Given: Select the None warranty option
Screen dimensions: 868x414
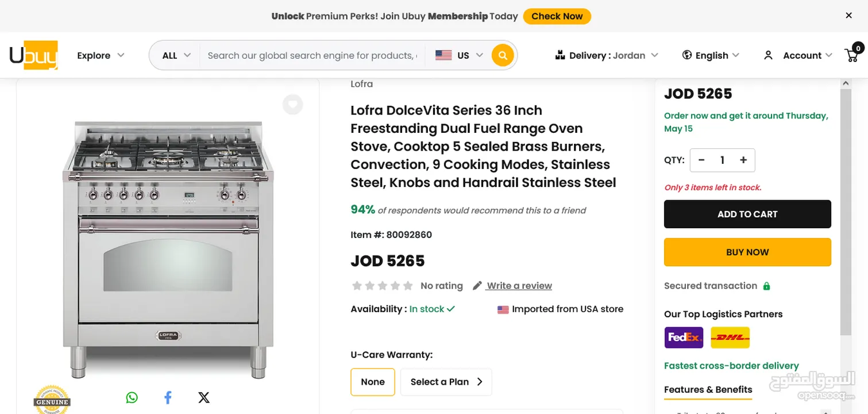Looking at the screenshot, I should coord(372,382).
